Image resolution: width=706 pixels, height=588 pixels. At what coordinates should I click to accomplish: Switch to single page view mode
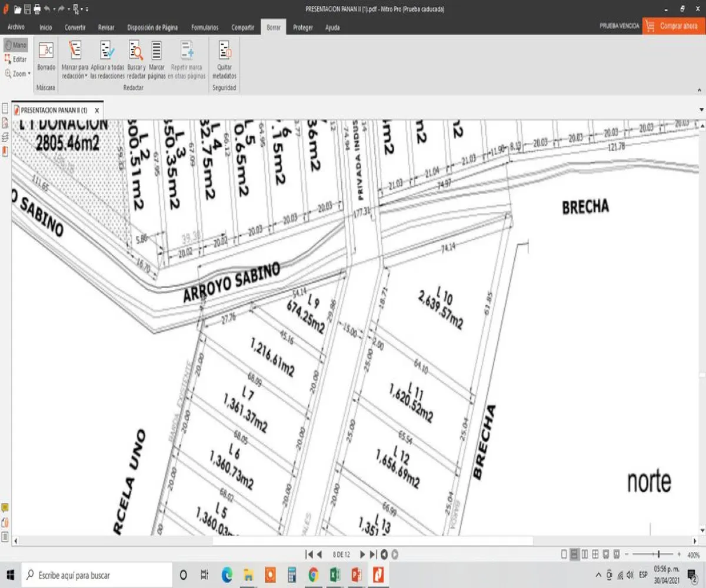pyautogui.click(x=564, y=554)
